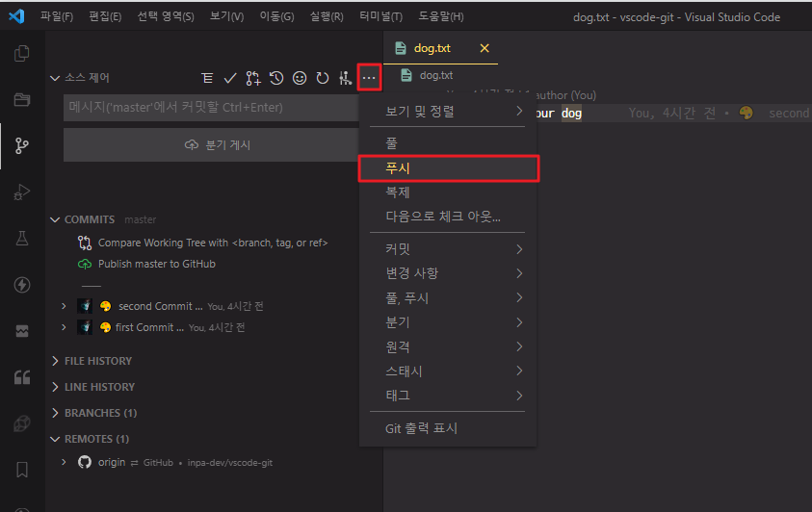
Task: Click the dog.txt breadcrumb label
Action: (x=436, y=75)
